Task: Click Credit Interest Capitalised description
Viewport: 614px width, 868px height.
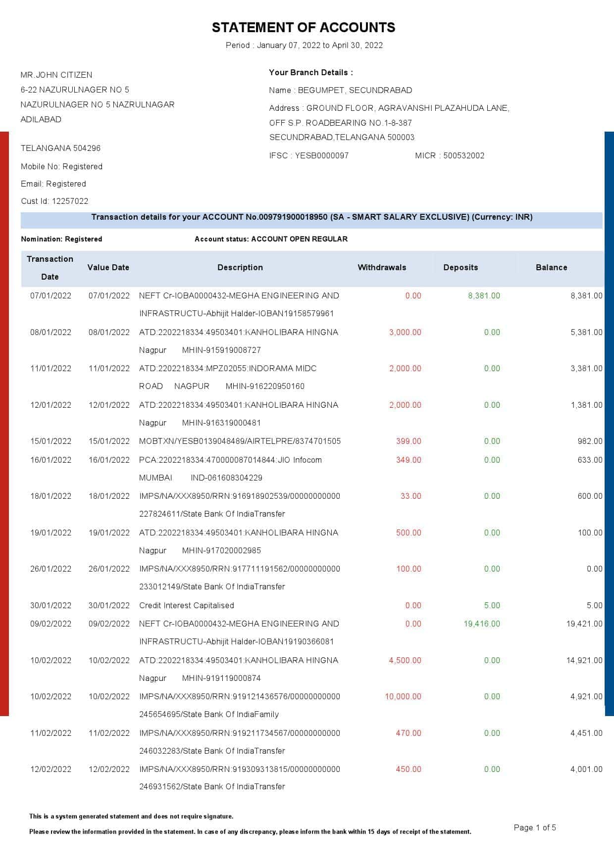Action: click(x=187, y=605)
